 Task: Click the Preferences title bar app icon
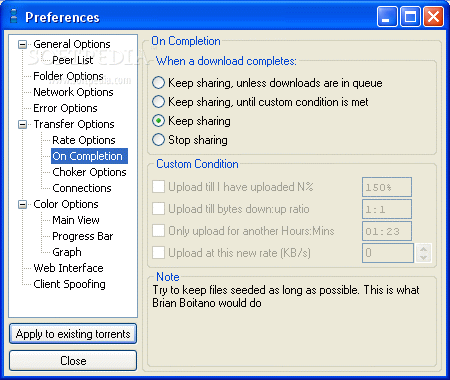point(14,16)
